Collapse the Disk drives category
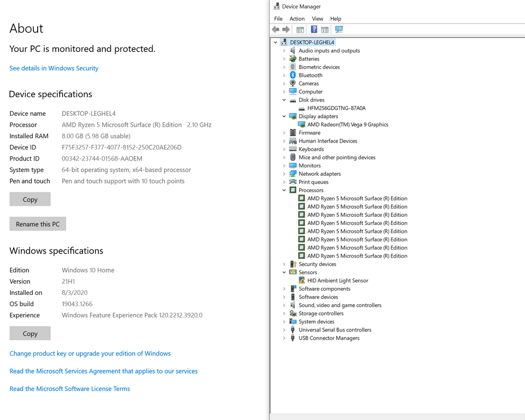 click(x=284, y=100)
